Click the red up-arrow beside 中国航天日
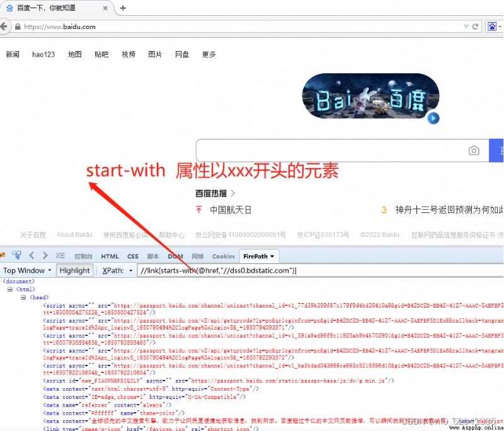The image size is (504, 431). (x=199, y=210)
